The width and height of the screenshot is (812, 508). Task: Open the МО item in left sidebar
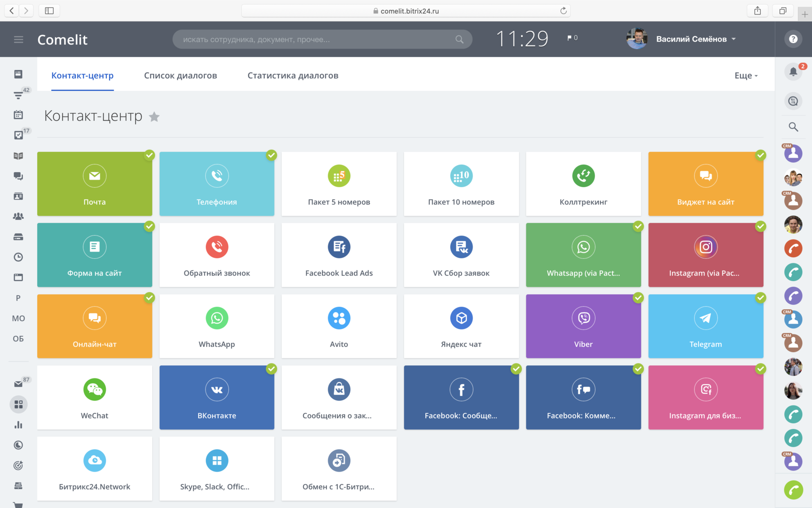pyautogui.click(x=18, y=318)
